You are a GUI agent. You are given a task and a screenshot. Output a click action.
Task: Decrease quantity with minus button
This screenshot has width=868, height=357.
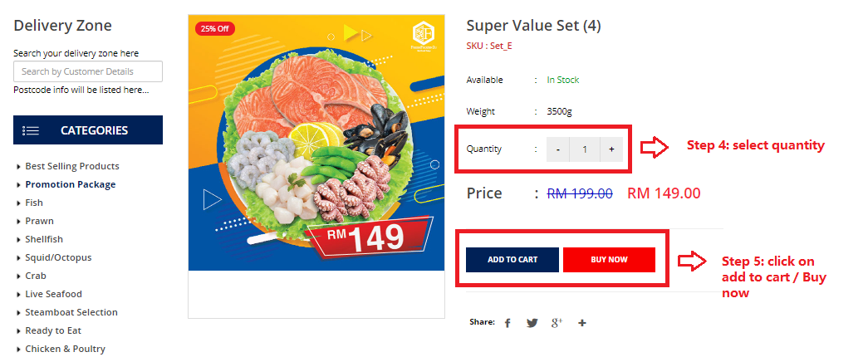[x=559, y=149]
